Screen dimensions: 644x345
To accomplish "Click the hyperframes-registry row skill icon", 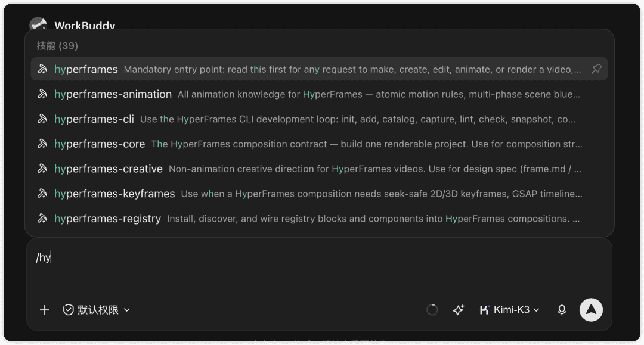I will (x=42, y=219).
